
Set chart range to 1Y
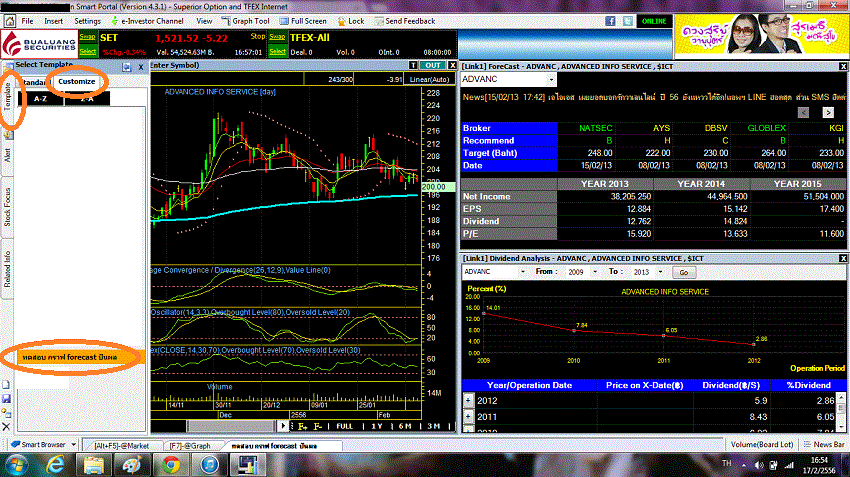tap(377, 427)
